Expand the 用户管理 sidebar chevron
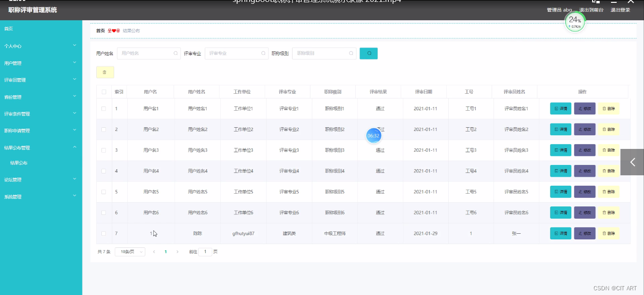This screenshot has height=295, width=644. point(75,63)
